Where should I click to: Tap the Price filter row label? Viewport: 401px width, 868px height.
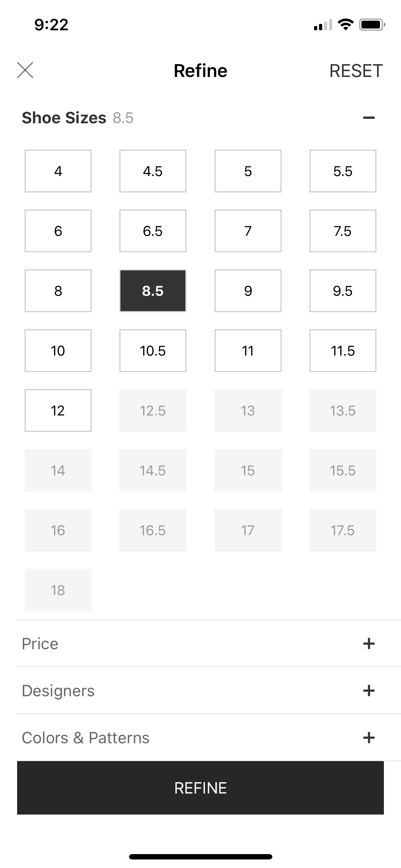coord(40,644)
